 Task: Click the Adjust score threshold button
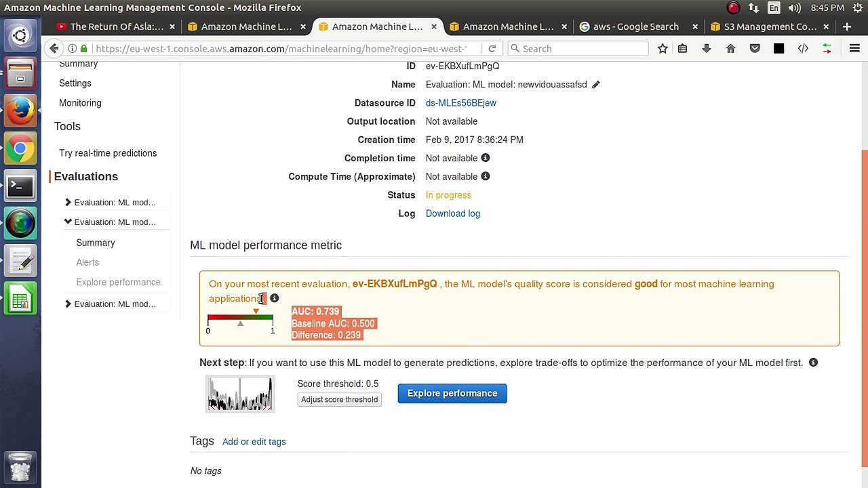pyautogui.click(x=340, y=400)
